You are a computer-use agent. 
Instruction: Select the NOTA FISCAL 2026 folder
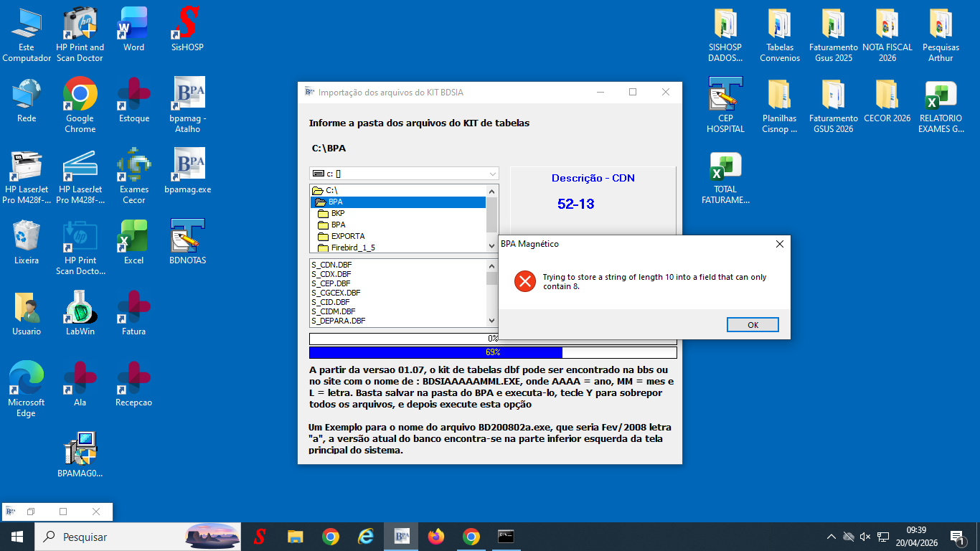887,34
